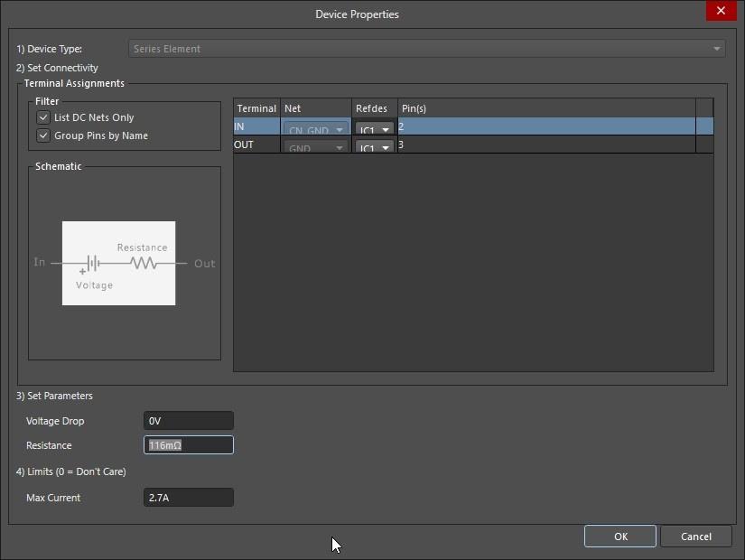The height and width of the screenshot is (560, 745).
Task: Toggle the List DC Nets Only checkbox
Action: (x=43, y=117)
